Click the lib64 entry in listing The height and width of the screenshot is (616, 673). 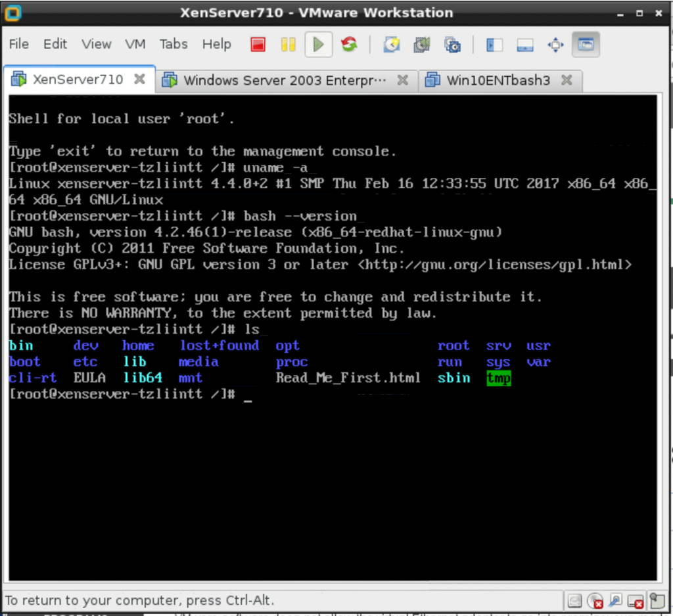pyautogui.click(x=143, y=378)
